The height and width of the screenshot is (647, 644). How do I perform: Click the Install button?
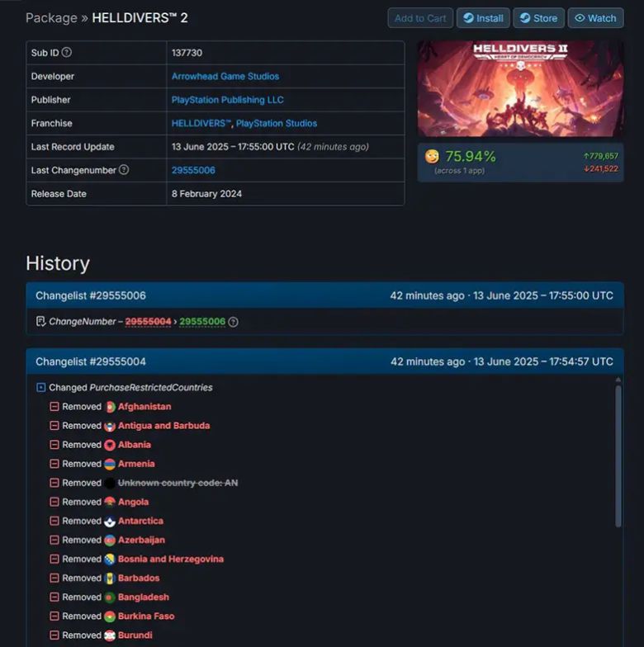483,18
